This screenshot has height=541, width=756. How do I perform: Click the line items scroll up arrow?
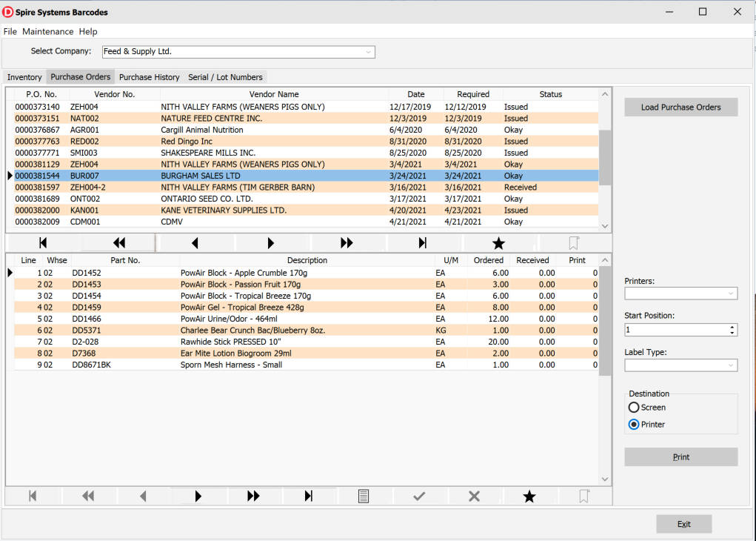[x=605, y=260]
